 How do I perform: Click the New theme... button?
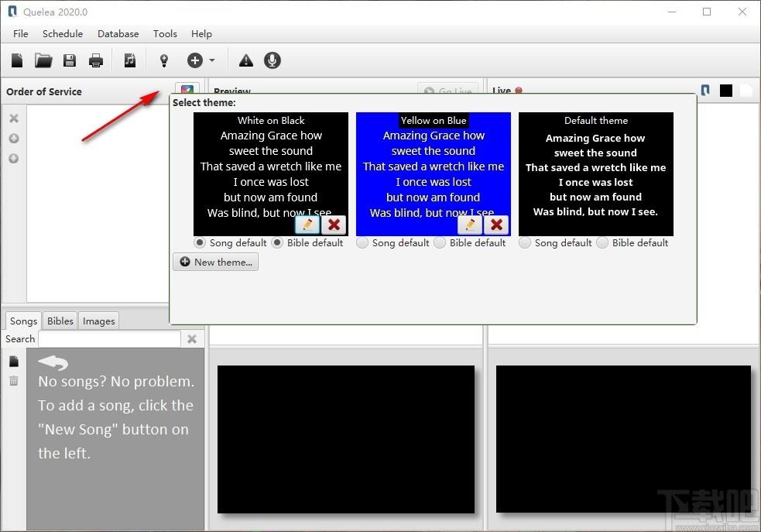(x=215, y=262)
